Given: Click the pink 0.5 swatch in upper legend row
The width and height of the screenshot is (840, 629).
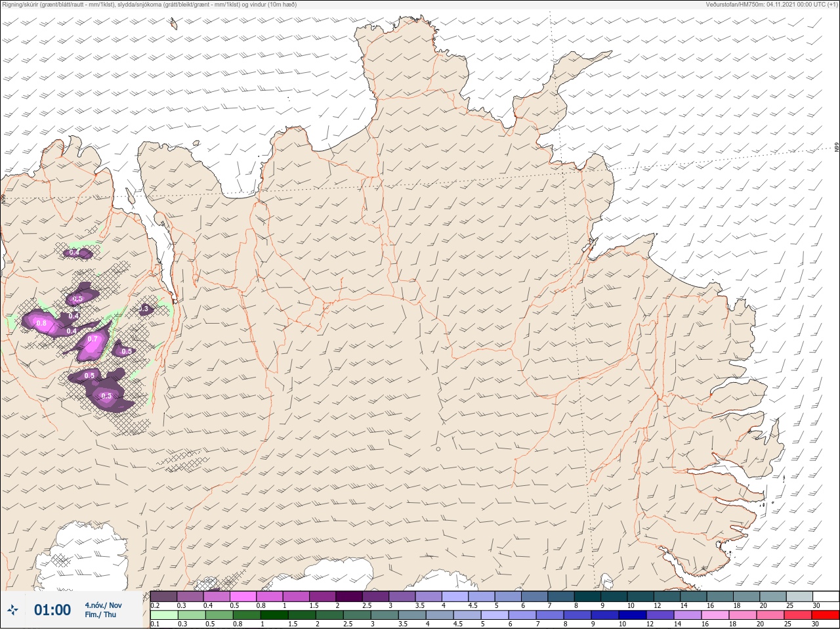Looking at the screenshot, I should 243,597.
